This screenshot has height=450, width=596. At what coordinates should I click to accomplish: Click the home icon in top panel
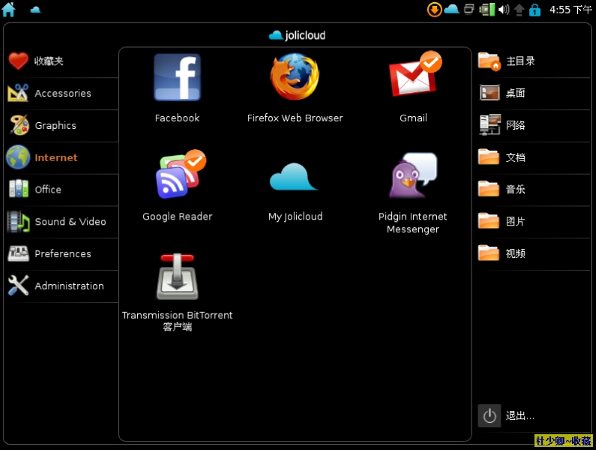tap(8, 9)
